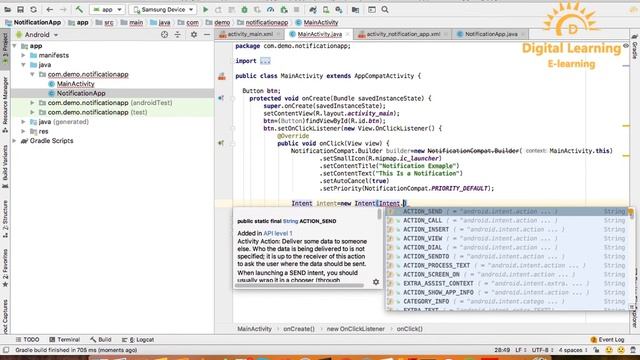Open the app run configuration dropdown
Screen dimensions: 640x360
[107, 9]
